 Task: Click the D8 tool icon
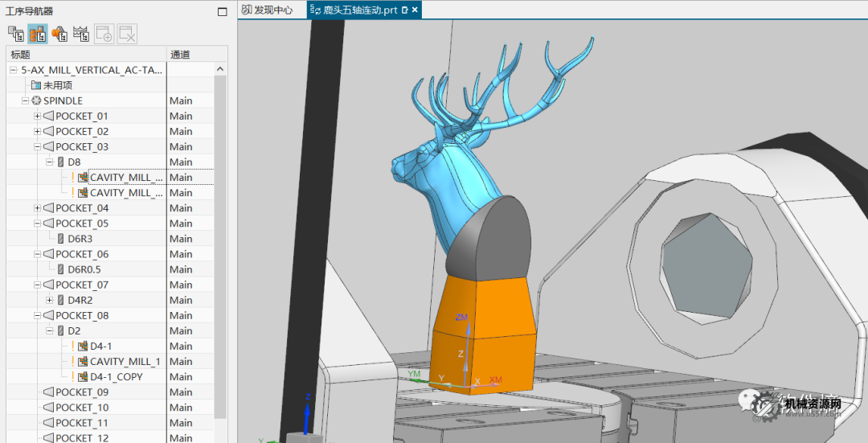[60, 162]
